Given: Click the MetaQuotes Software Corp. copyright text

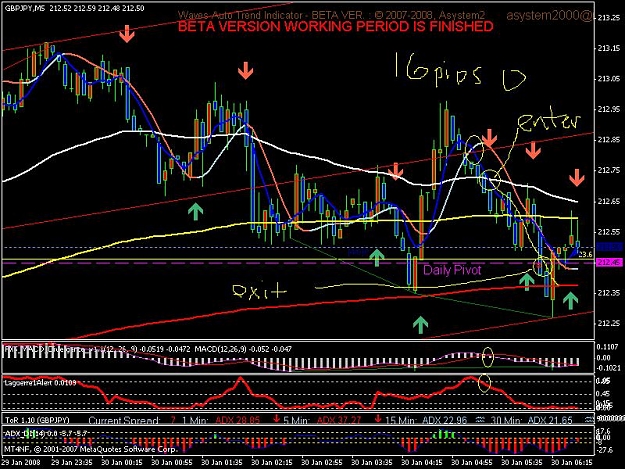Looking at the screenshot, I should point(90,449).
